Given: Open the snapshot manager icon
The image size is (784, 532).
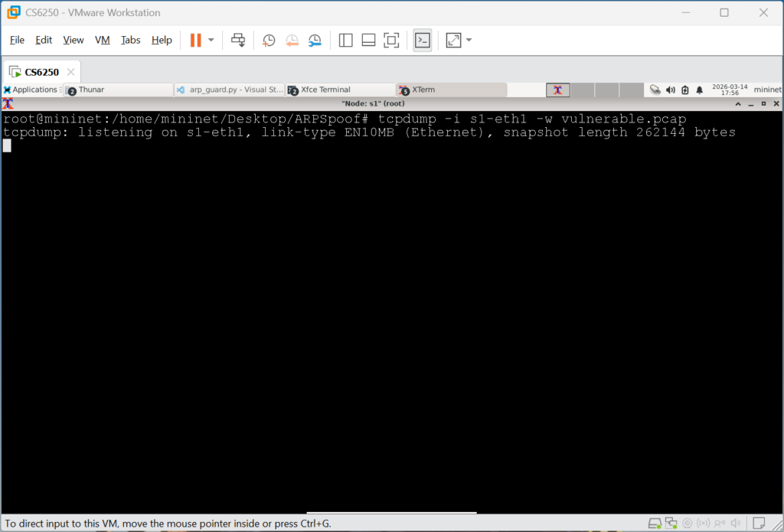Looking at the screenshot, I should [315, 41].
